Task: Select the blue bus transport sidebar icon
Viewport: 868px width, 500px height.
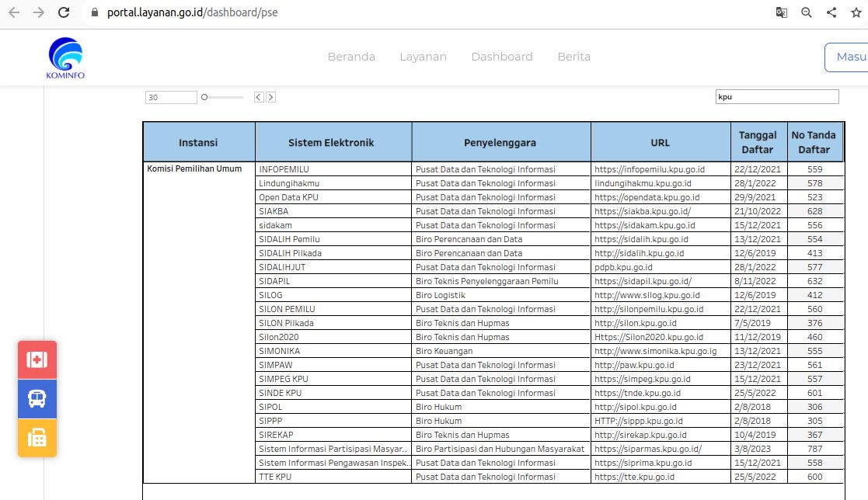Action: pyautogui.click(x=37, y=398)
